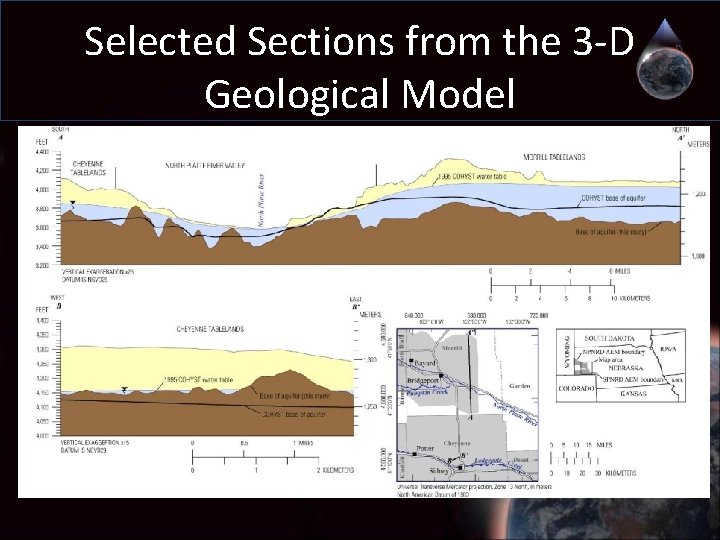
Task: Click 'NEBRASKA' on the inset map
Action: pos(626,368)
